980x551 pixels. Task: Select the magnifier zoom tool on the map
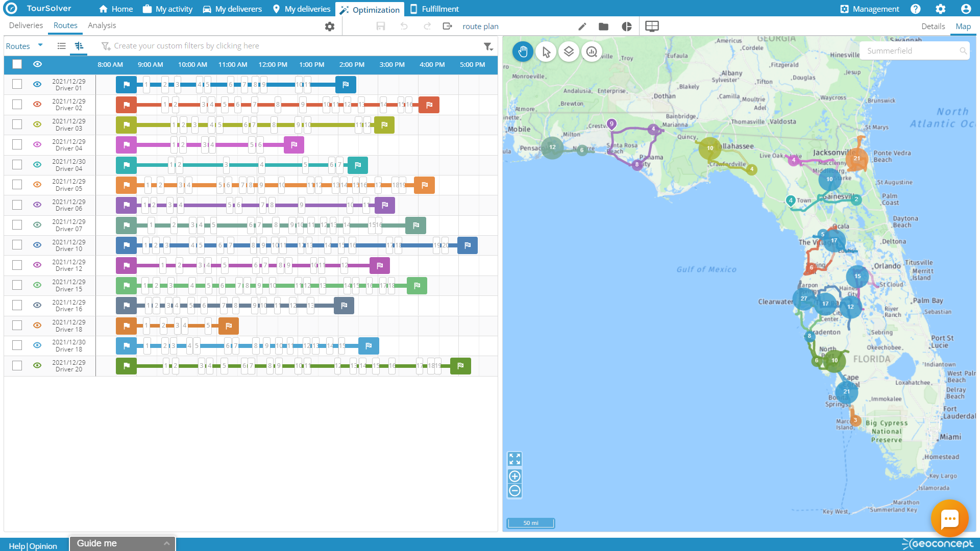coord(592,52)
